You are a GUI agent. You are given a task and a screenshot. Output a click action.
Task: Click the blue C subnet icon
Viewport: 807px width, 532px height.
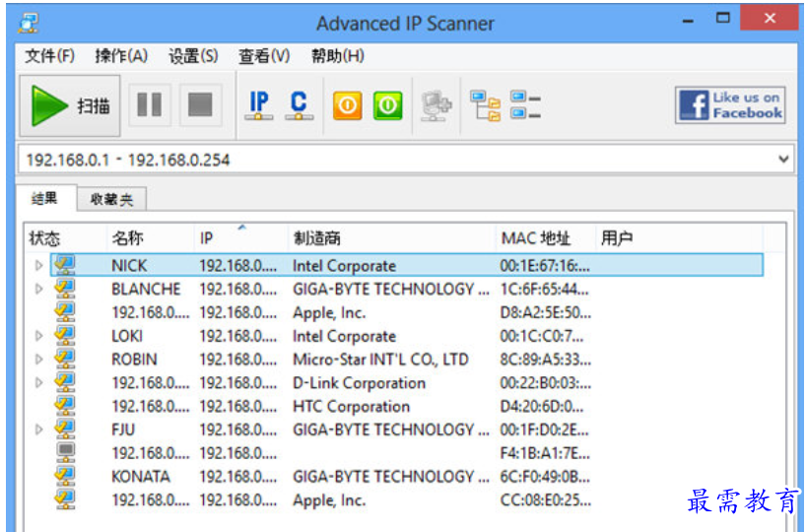(x=299, y=105)
